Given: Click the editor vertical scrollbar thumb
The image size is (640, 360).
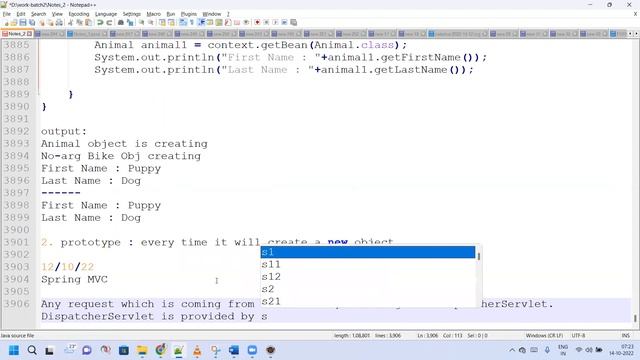Looking at the screenshot, I should click(635, 318).
